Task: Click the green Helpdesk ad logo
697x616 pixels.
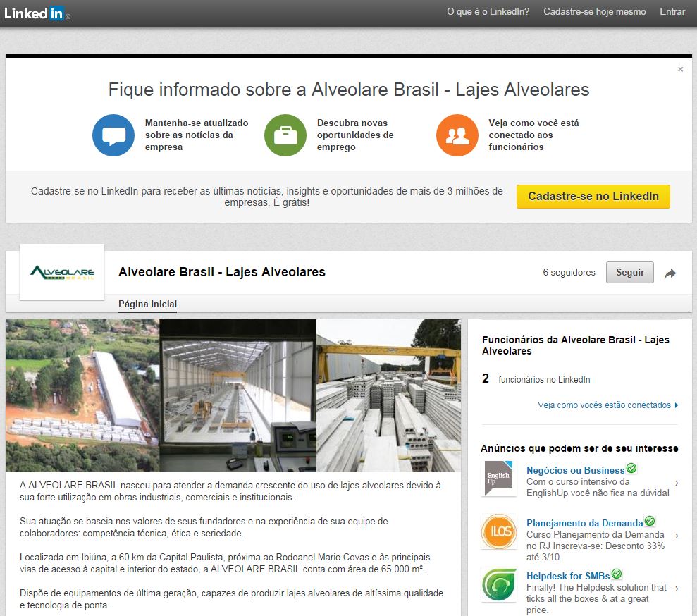Action: [499, 584]
